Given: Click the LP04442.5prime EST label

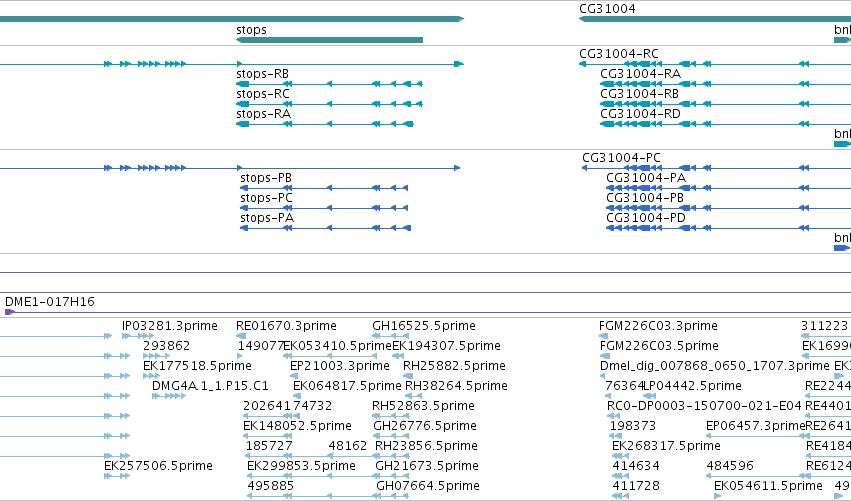Looking at the screenshot, I should pos(693,386).
